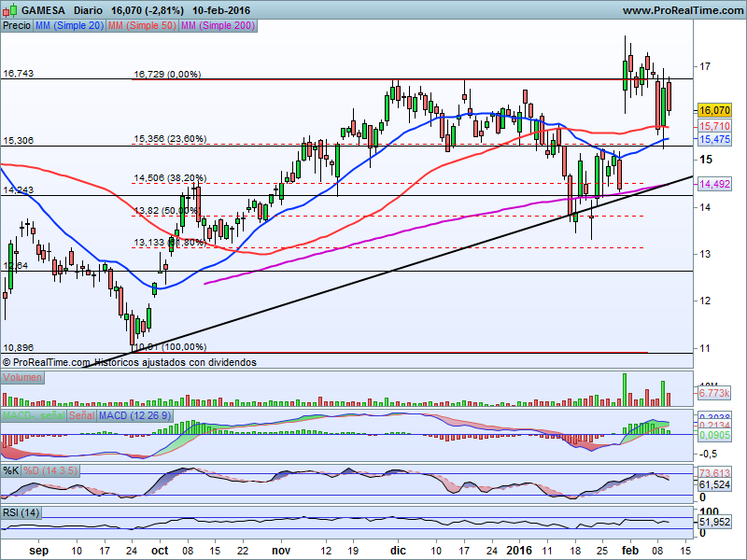This screenshot has height=560, width=747.
Task: Click the 16,729 (0,00%) Fibonacci level label
Action: [167, 75]
